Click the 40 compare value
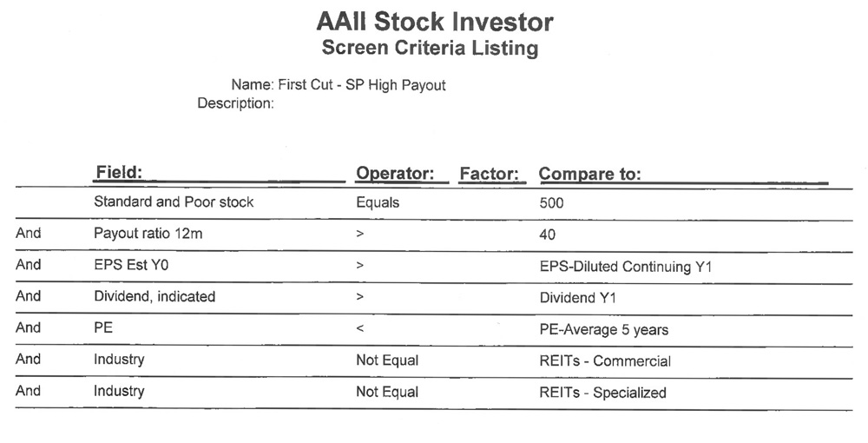The width and height of the screenshot is (868, 443). point(547,235)
